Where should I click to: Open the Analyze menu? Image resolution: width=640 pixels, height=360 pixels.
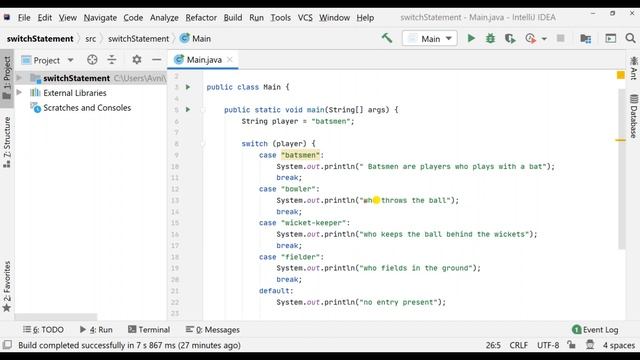(x=164, y=18)
